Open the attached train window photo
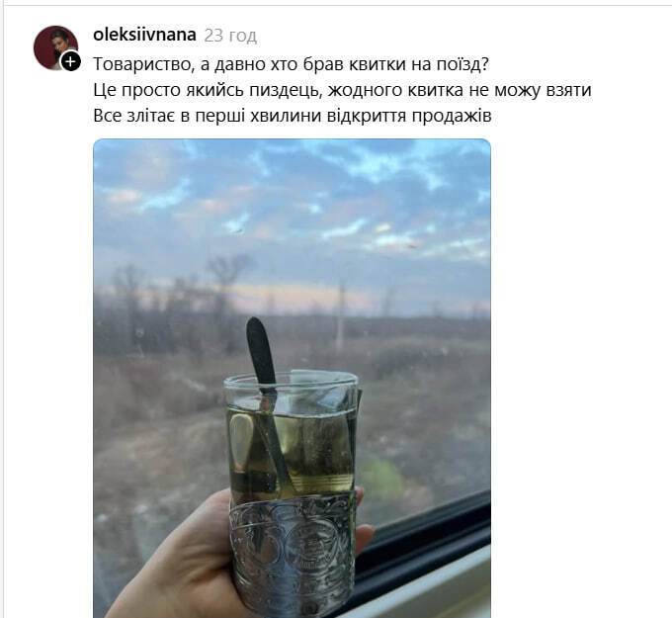The height and width of the screenshot is (618, 672). 292,379
